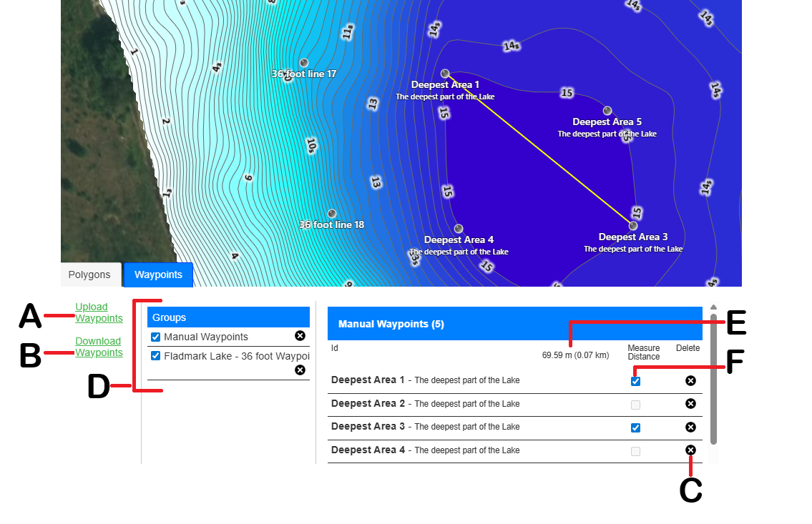Delete the Deepest Area 1 waypoint
This screenshot has height=524, width=812.
coord(690,380)
